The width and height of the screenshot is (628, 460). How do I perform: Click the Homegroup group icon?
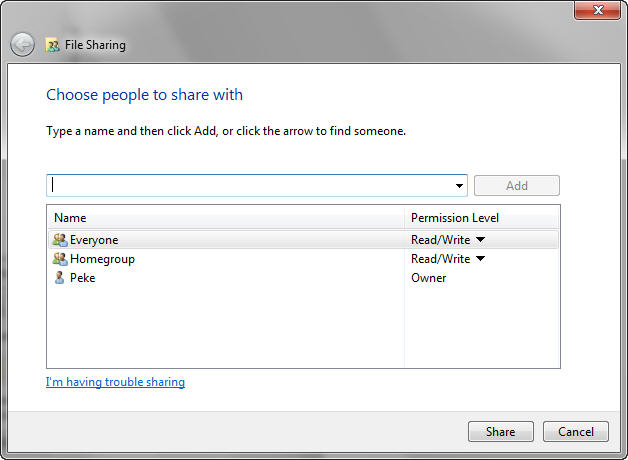pos(59,259)
